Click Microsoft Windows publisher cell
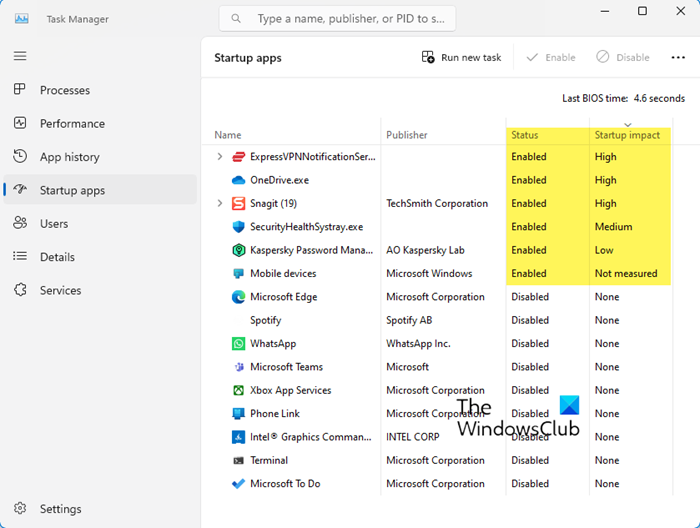This screenshot has height=528, width=700. click(x=429, y=274)
